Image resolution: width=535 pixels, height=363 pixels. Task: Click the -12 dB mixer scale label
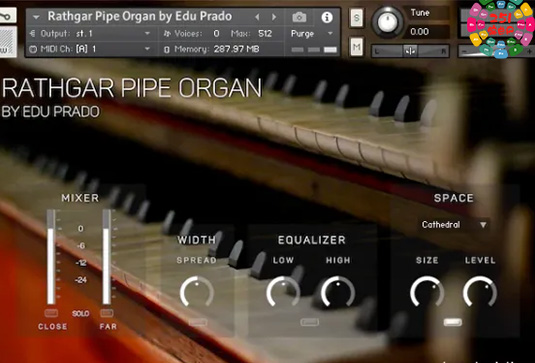(81, 263)
